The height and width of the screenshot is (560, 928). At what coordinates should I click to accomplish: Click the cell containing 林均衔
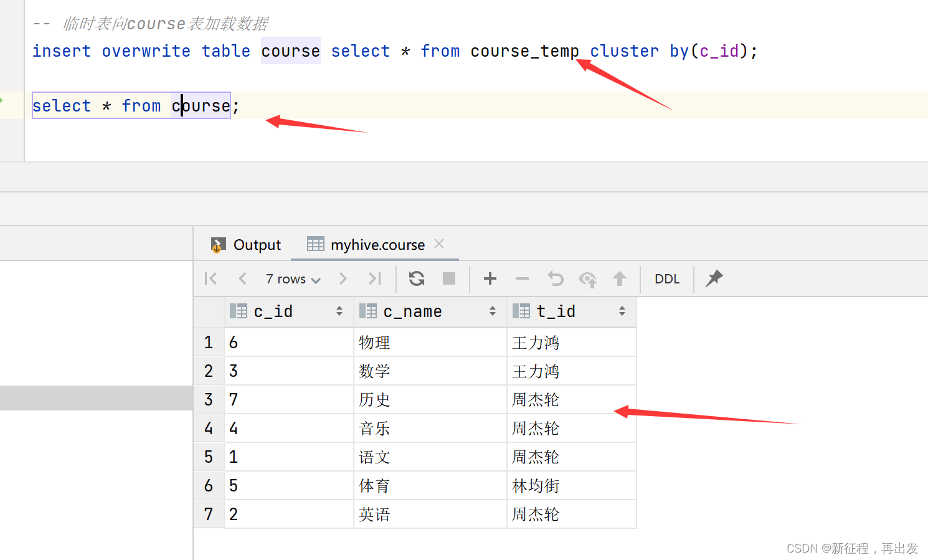point(572,486)
